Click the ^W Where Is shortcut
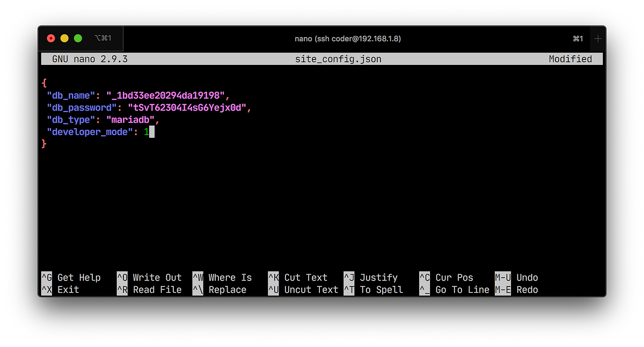Viewport: 644px width, 347px height. [x=222, y=277]
